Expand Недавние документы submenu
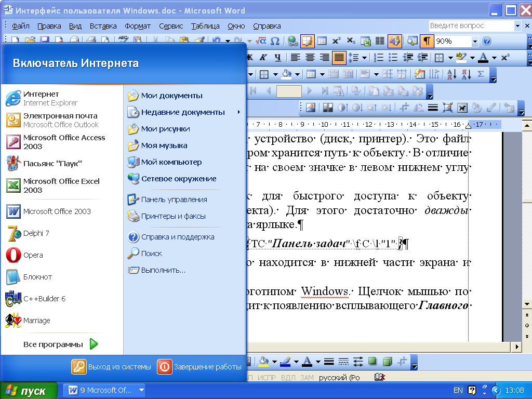Image resolution: width=532 pixels, height=399 pixels. 184,112
